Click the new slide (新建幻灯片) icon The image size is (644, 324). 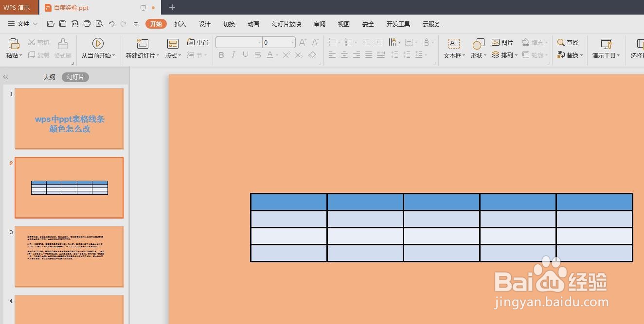(x=142, y=44)
